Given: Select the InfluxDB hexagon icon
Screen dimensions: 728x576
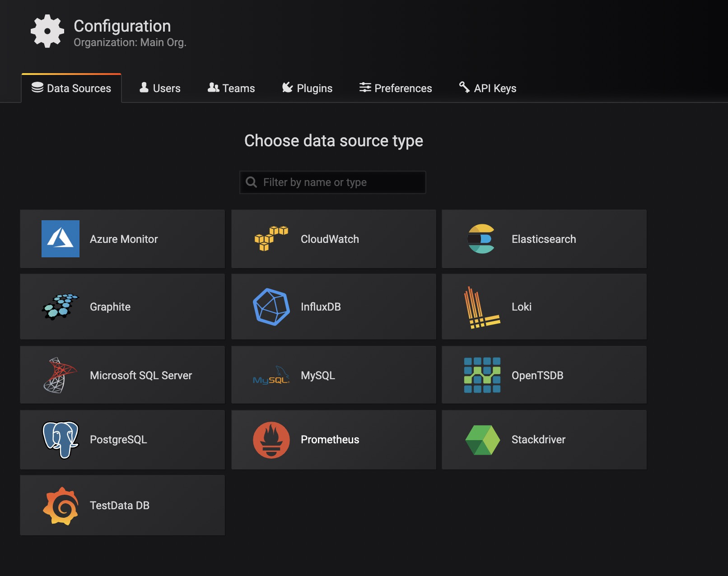Looking at the screenshot, I should tap(271, 307).
